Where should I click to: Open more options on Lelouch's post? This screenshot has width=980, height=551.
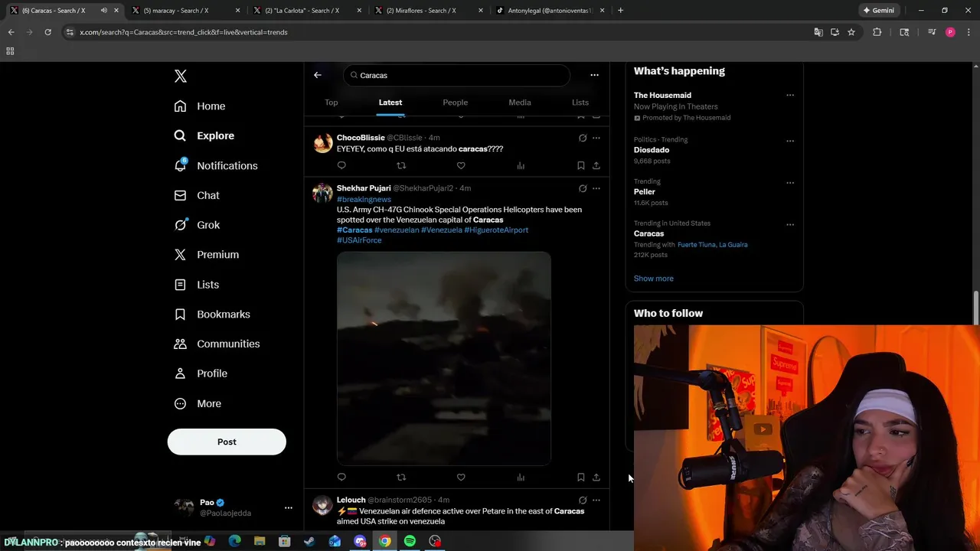point(596,500)
